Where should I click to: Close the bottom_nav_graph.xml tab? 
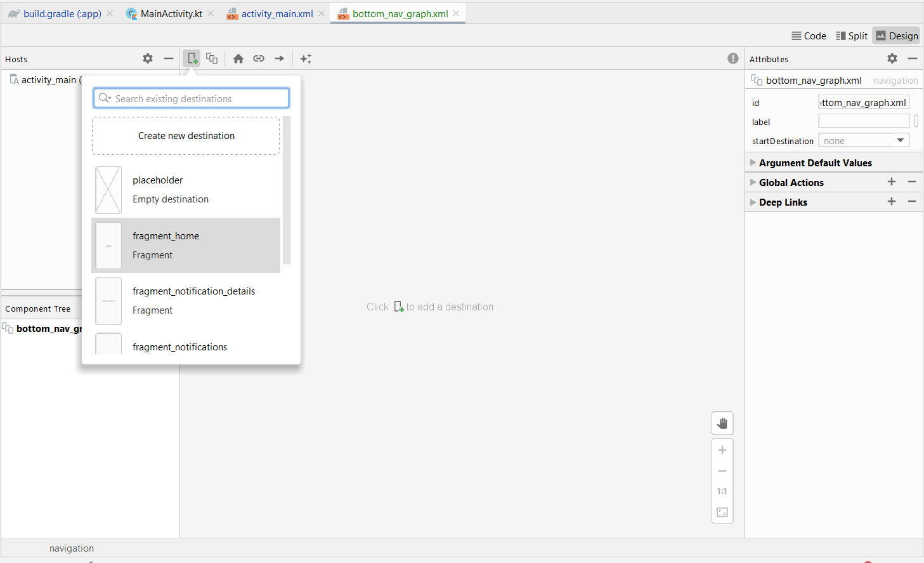(x=456, y=13)
